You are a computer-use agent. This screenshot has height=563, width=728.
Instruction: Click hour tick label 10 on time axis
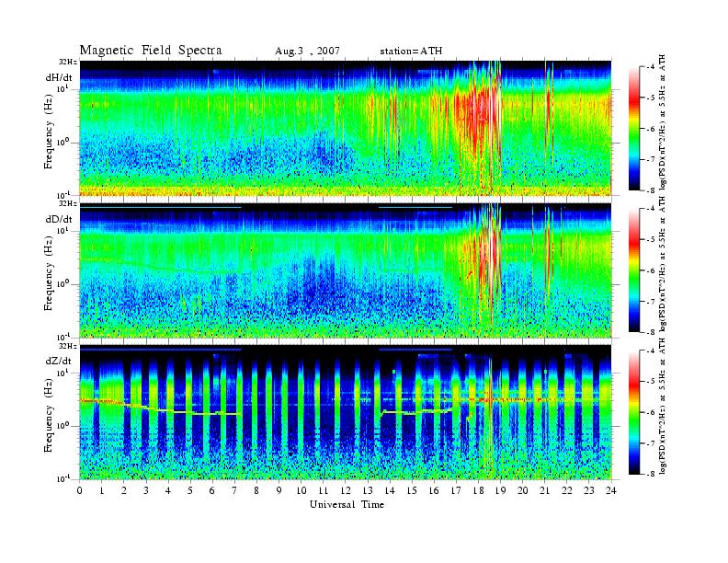click(301, 490)
